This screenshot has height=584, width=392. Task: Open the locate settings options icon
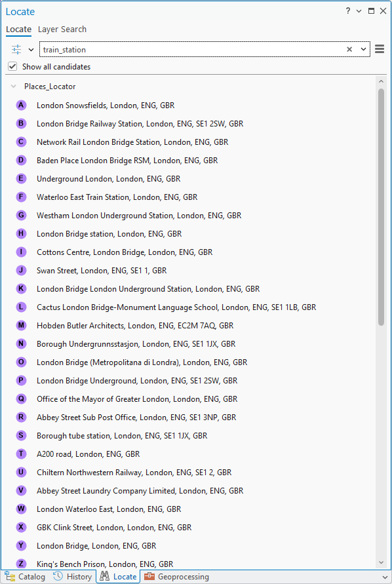[16, 50]
